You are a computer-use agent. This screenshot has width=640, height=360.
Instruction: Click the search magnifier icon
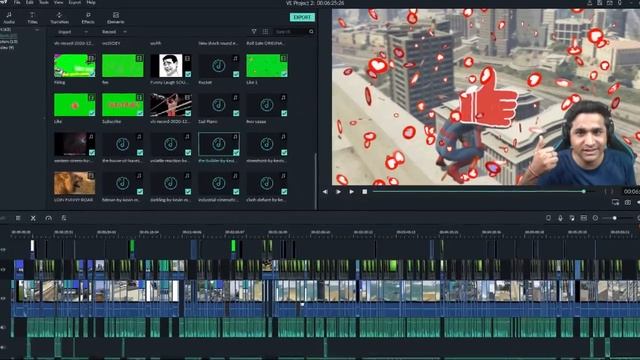click(x=311, y=31)
